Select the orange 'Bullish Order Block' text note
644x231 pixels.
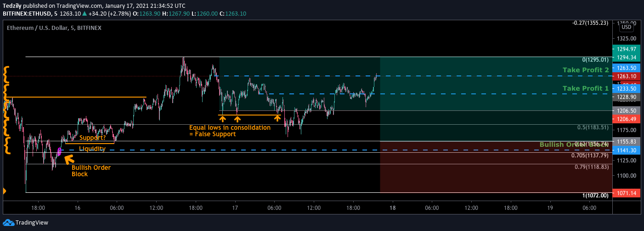(91, 171)
